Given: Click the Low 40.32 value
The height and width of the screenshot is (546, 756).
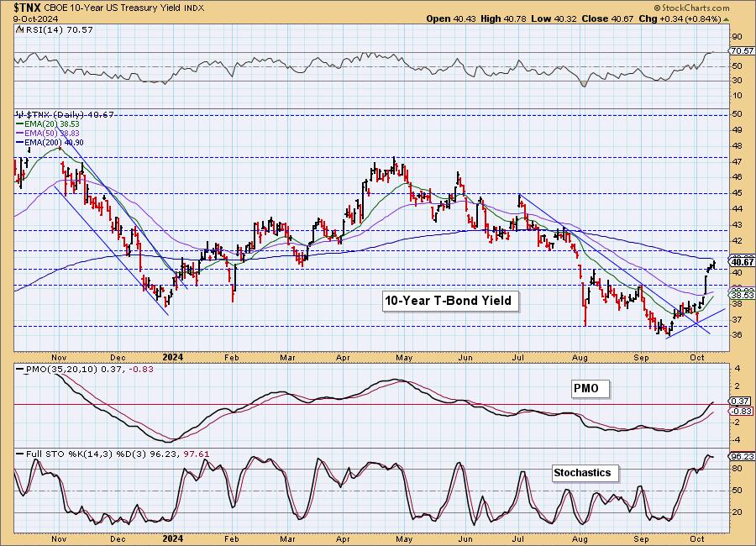Looking at the screenshot, I should pos(554,18).
